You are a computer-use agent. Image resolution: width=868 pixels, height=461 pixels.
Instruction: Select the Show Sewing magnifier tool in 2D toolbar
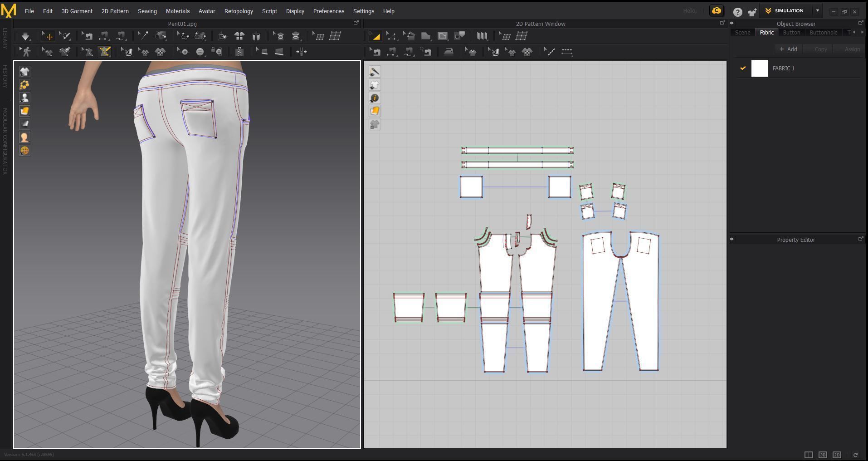(x=427, y=52)
